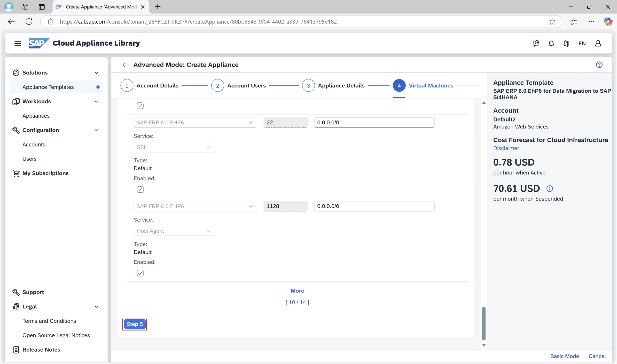The width and height of the screenshot is (617, 364).
Task: Collapse the Legal section
Action: [96, 307]
